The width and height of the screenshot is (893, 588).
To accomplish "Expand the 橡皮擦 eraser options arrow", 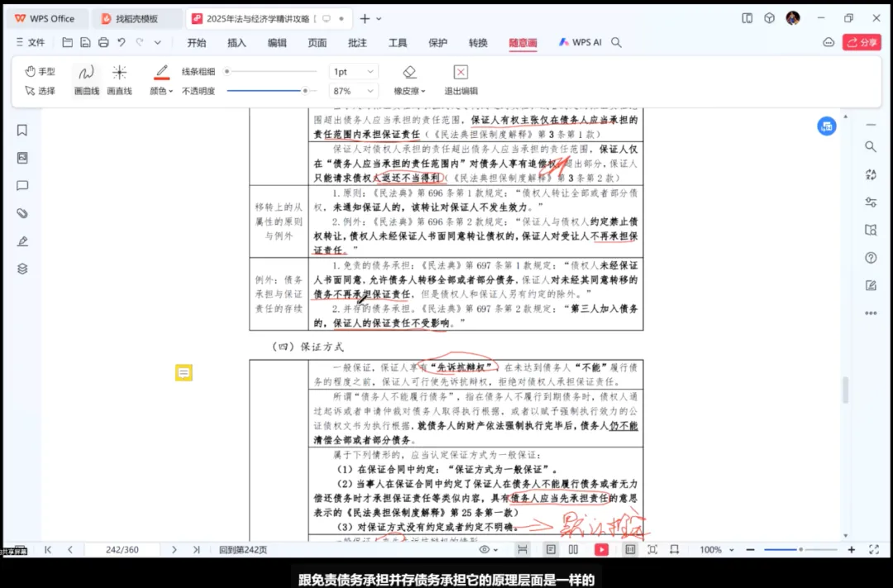I will pos(423,91).
